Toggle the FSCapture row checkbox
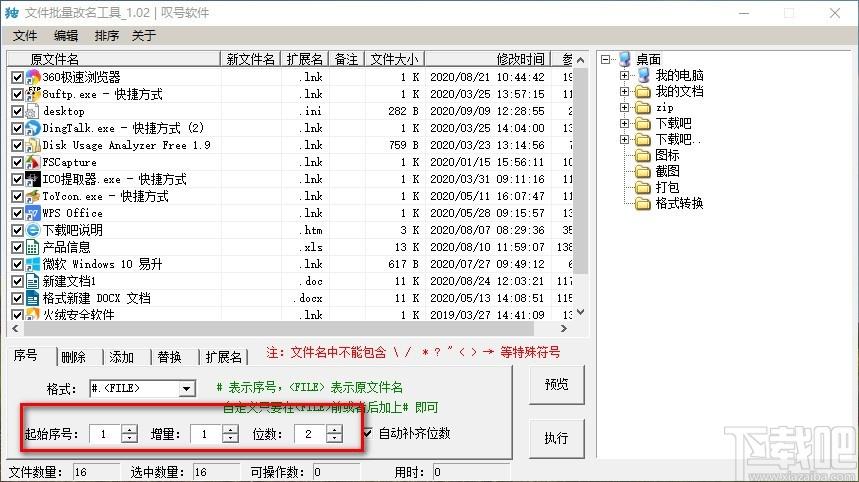 coord(17,162)
